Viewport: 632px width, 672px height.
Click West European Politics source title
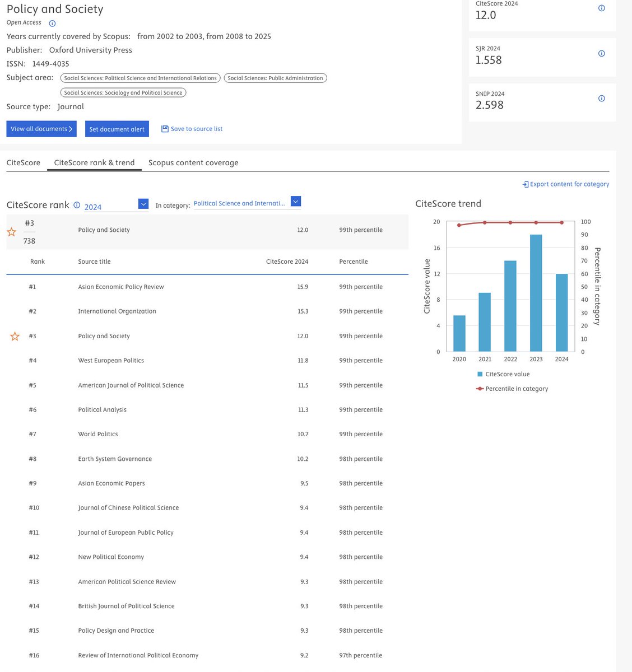tap(111, 361)
